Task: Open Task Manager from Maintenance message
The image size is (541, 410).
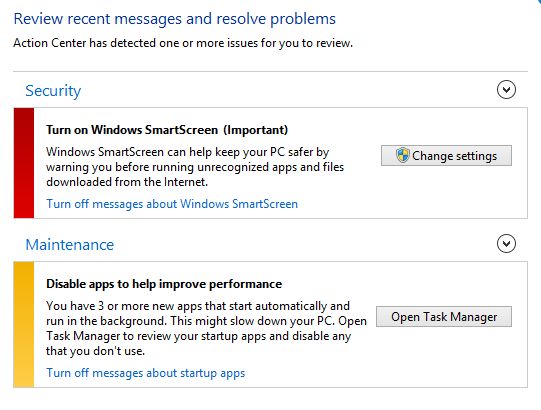Action: tap(444, 316)
